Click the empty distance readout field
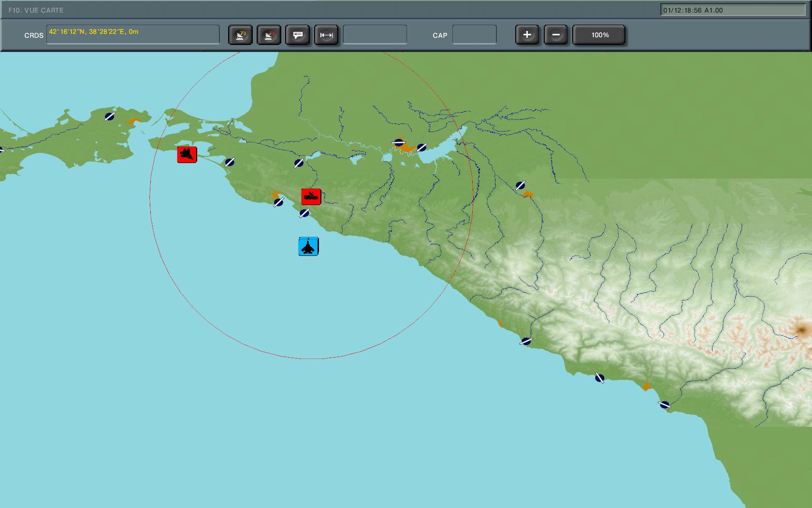812x508 pixels. (x=375, y=35)
